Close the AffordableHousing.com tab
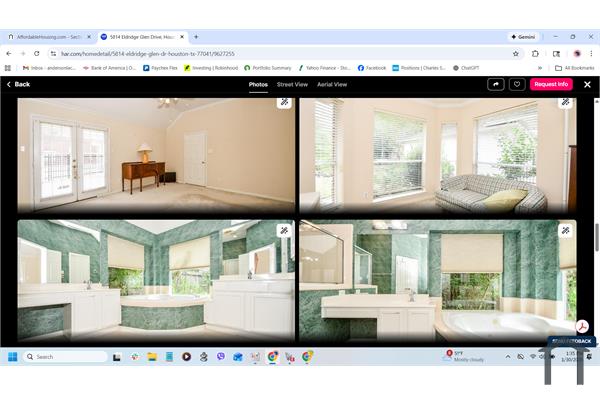 89,37
